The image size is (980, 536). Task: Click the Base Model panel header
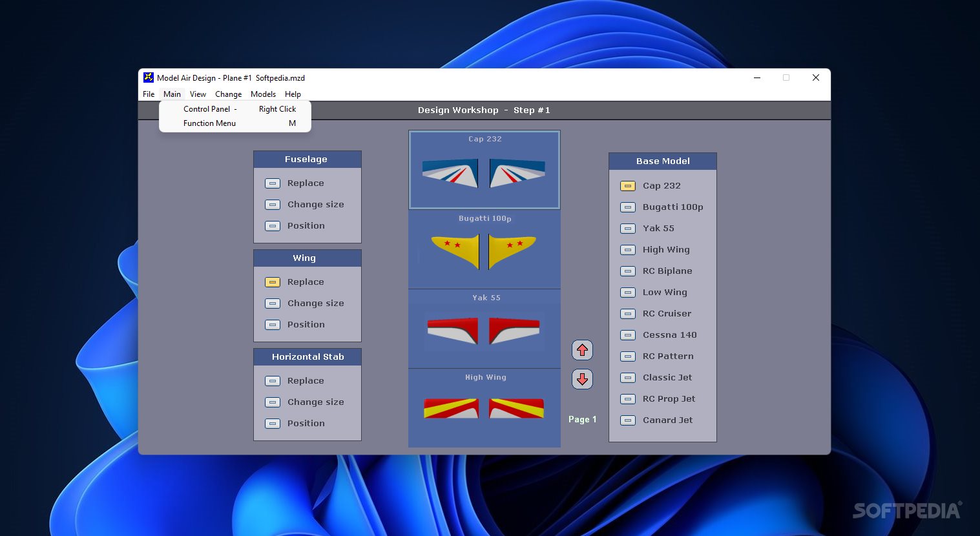tap(663, 161)
